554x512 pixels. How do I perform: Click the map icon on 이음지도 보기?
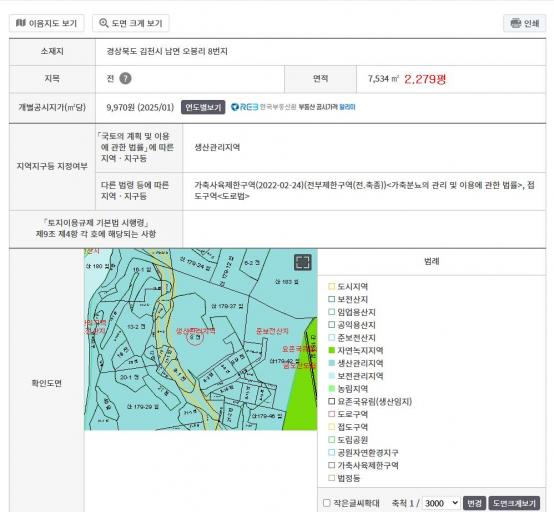pos(21,23)
